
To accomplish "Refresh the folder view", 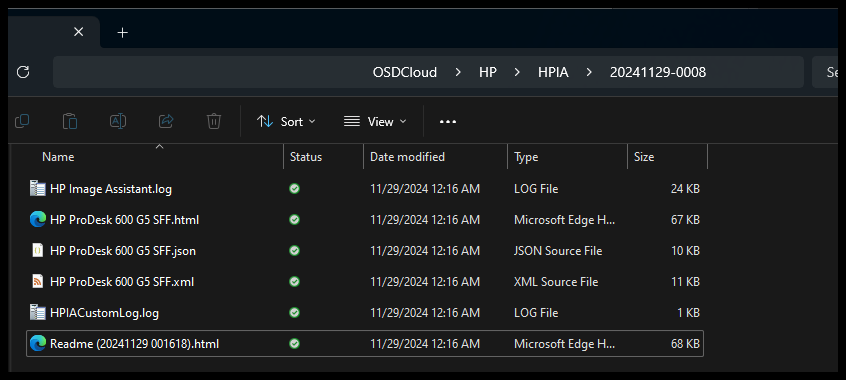I will [23, 72].
